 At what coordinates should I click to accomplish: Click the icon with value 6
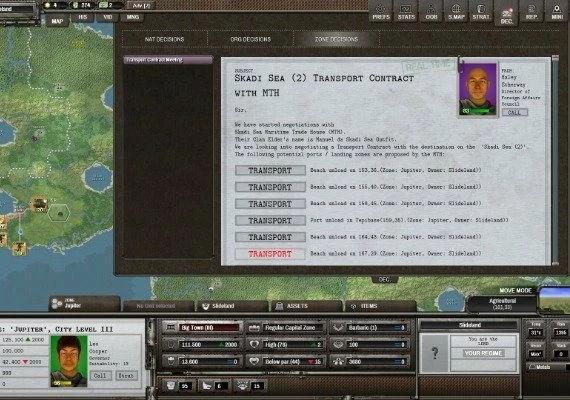[206, 386]
